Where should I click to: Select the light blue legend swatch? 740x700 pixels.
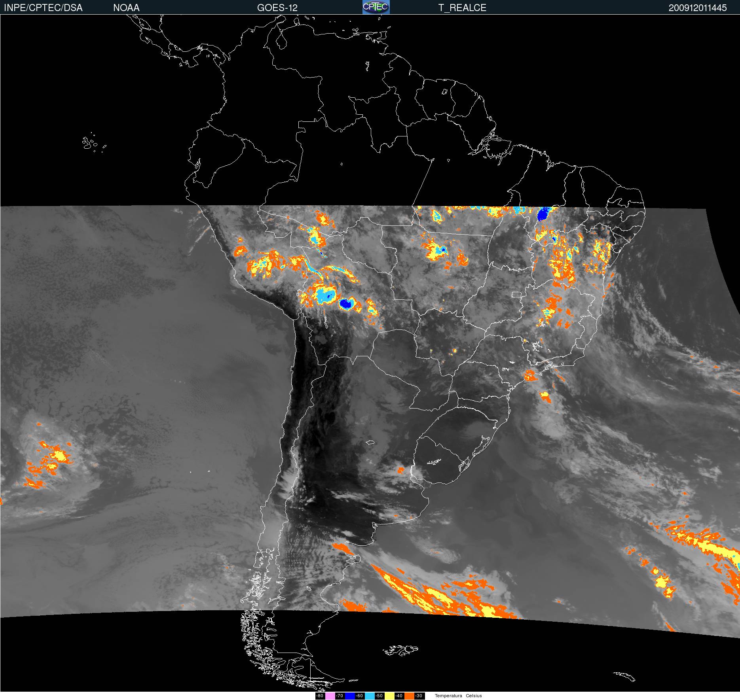[x=370, y=696]
